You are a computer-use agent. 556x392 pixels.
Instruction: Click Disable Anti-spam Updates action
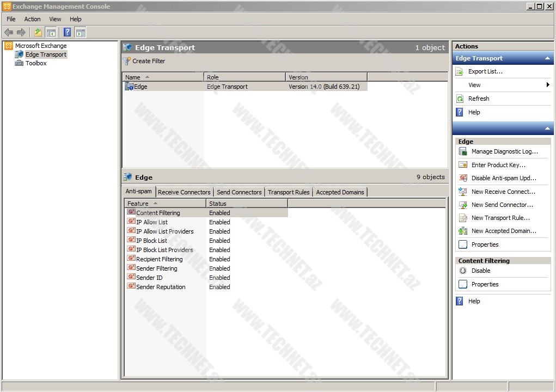pyautogui.click(x=504, y=178)
